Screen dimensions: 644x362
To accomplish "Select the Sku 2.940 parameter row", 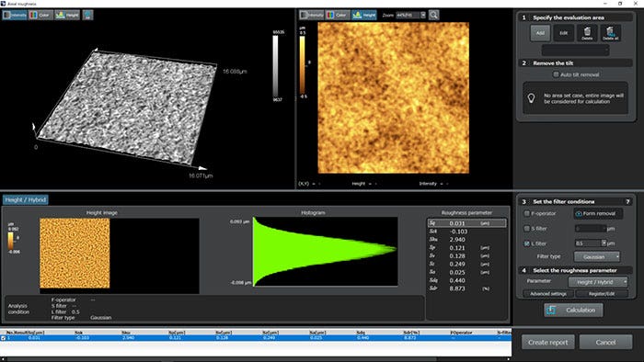I will (x=466, y=240).
